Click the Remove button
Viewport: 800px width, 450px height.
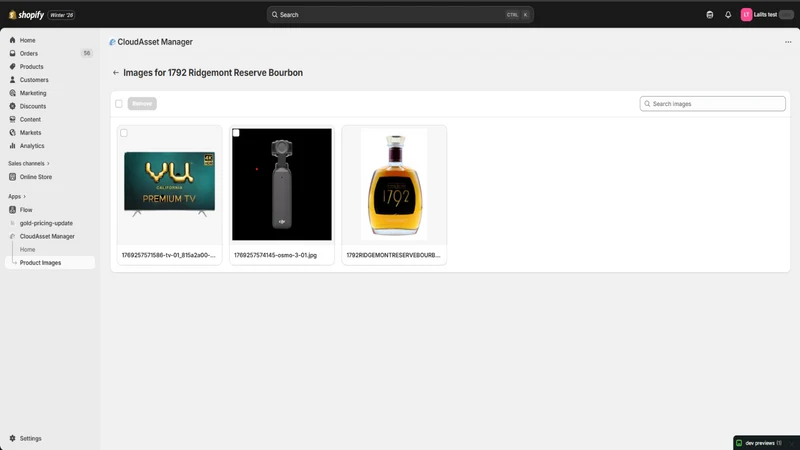click(x=142, y=104)
